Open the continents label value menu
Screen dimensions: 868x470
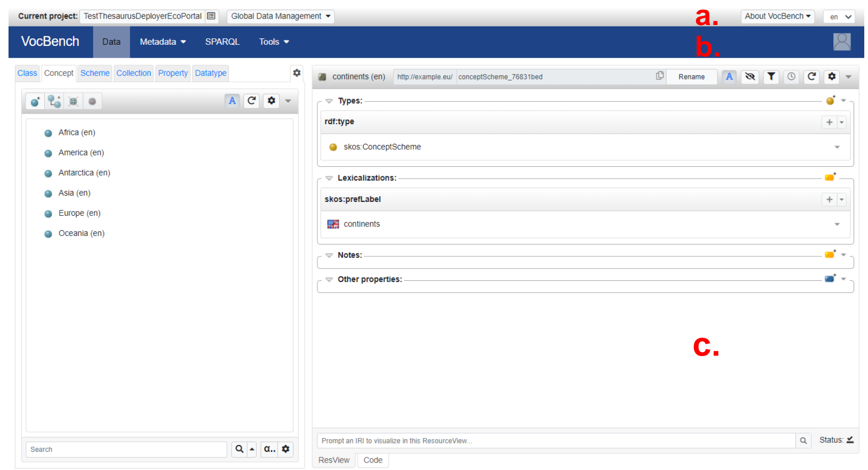point(837,224)
